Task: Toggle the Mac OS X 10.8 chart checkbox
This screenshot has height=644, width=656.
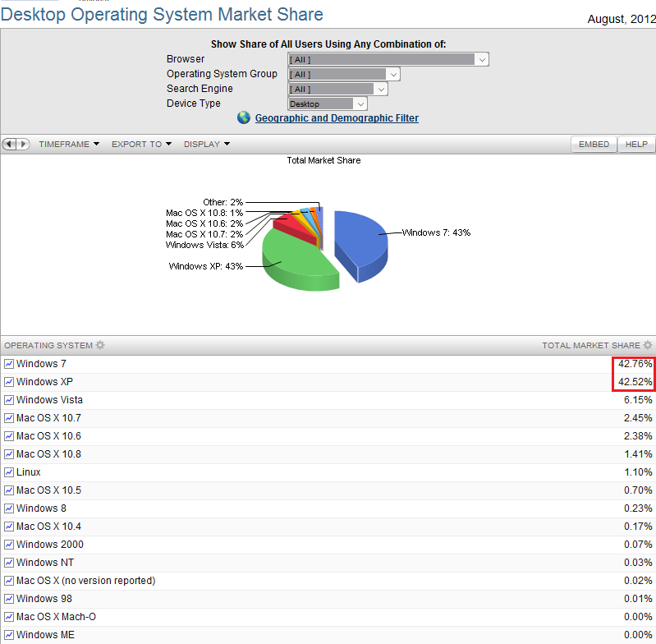Action: [x=9, y=454]
